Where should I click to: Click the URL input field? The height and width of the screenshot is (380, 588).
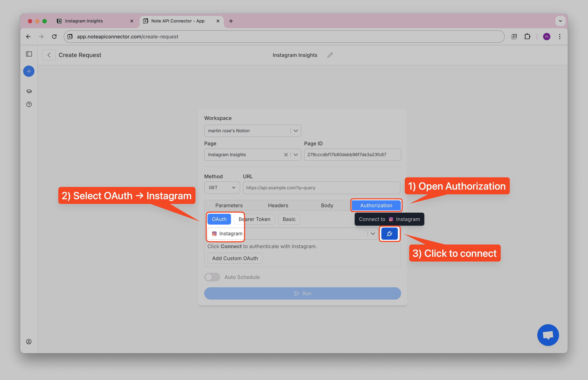click(321, 187)
